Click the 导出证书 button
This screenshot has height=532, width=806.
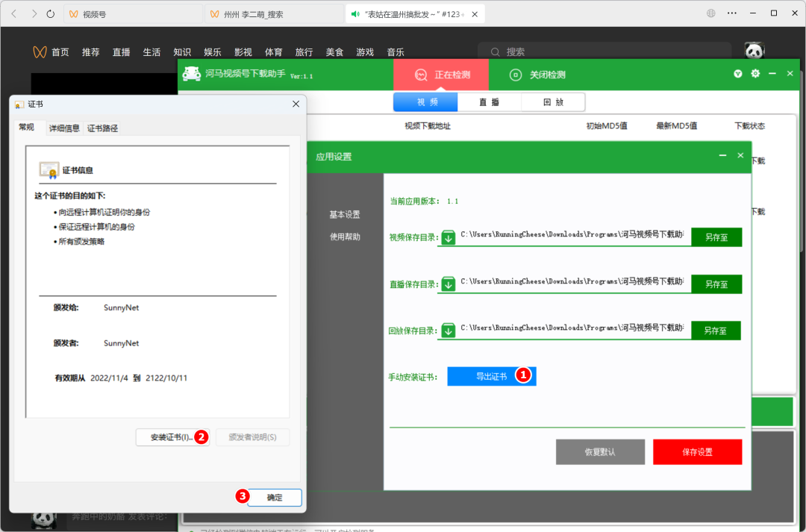[x=491, y=376]
